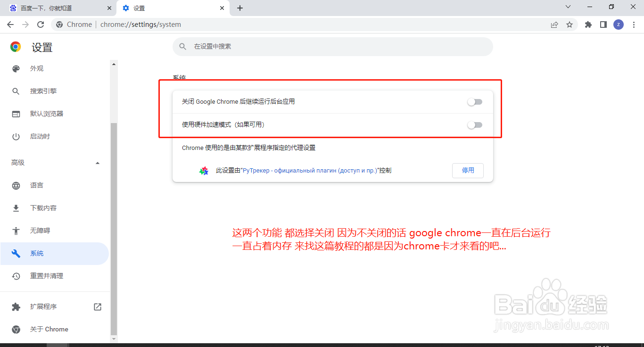
Task: Open the РуТрекер extension link
Action: [309, 171]
